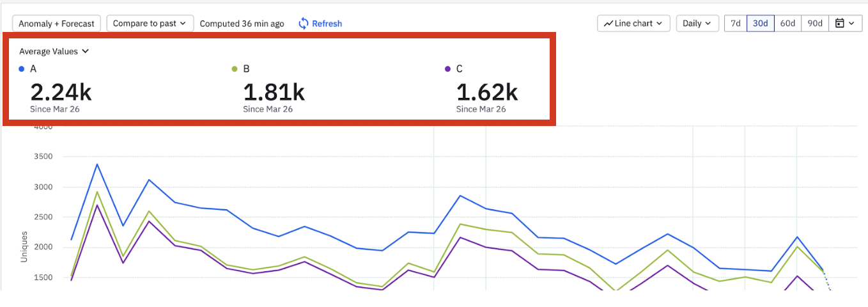
Task: Select the 7d time range
Action: pos(736,24)
